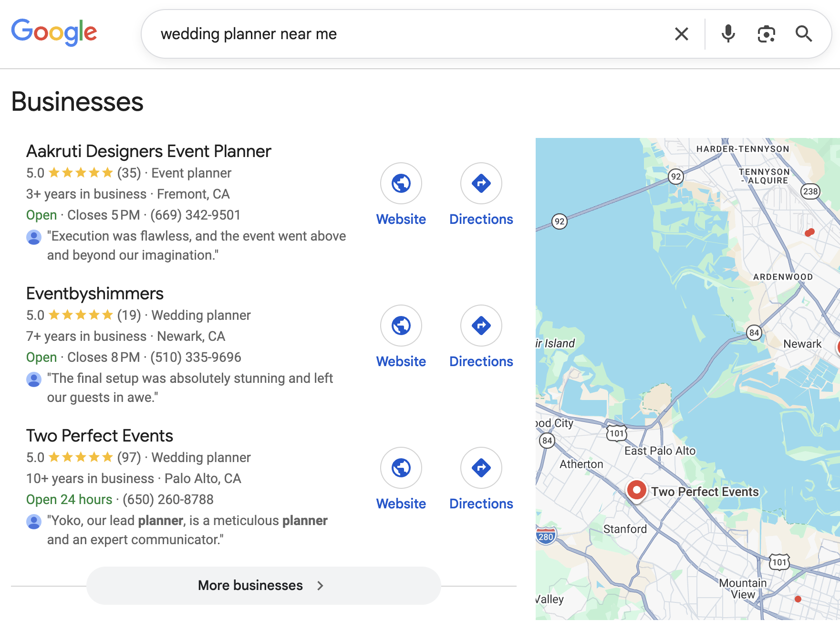Screen dimensions: 840x632
Task: Call the (650) 260-8788 phone number
Action: point(168,499)
